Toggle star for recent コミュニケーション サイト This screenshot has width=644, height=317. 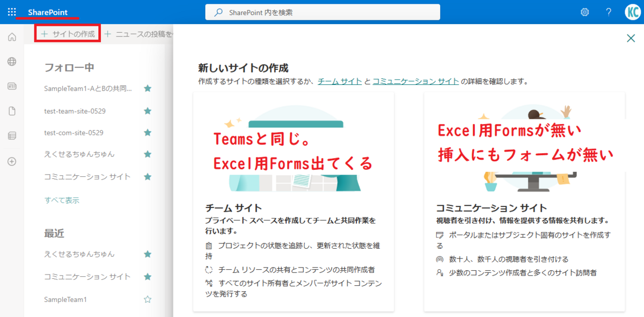[148, 277]
